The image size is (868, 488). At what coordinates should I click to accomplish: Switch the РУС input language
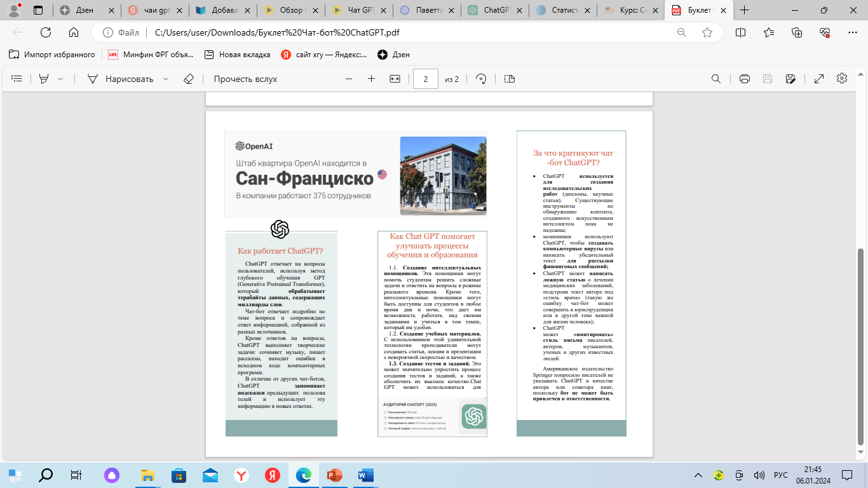coord(780,475)
